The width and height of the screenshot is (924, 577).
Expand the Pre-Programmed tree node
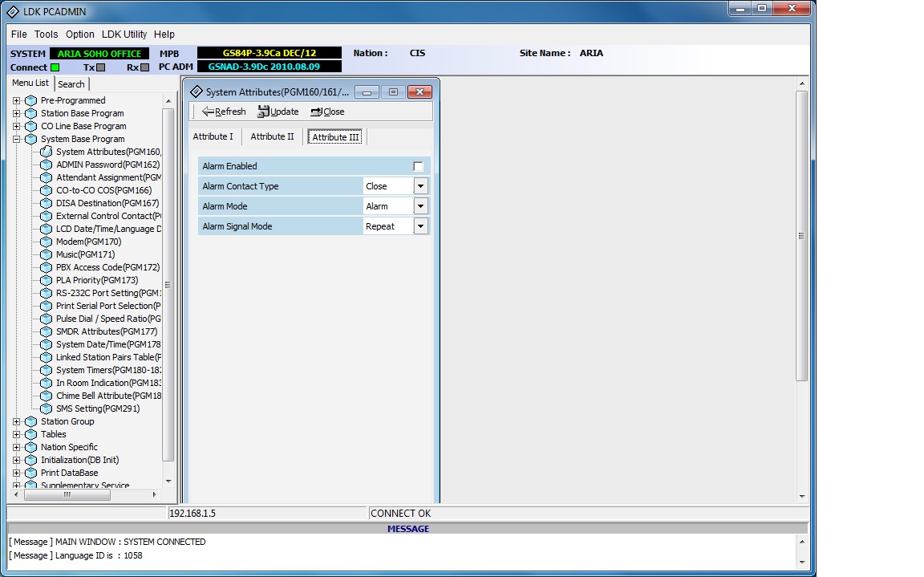(x=17, y=100)
